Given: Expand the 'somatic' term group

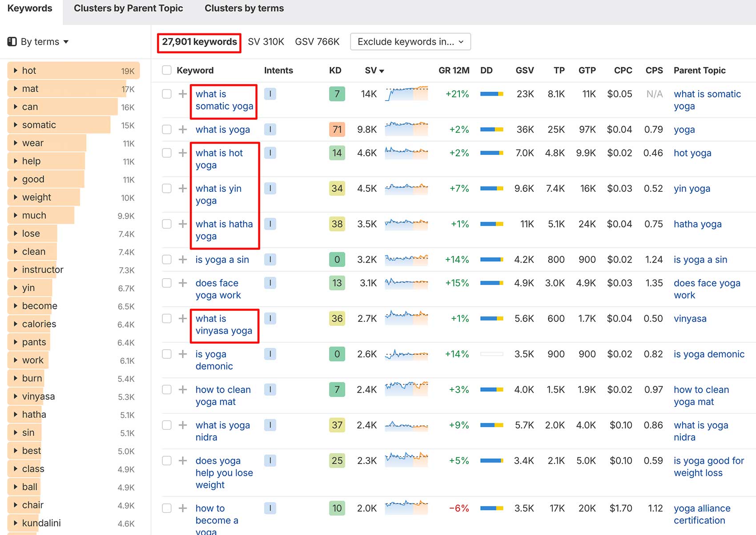Looking at the screenshot, I should (16, 125).
